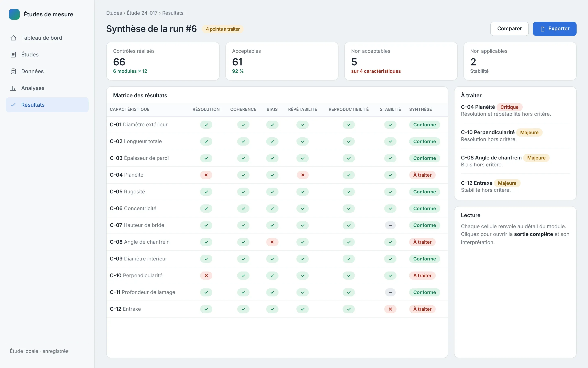Viewport: 588px width, 368px height.
Task: Open C-12 Entraxe failed Stabilité cell
Action: tap(390, 309)
